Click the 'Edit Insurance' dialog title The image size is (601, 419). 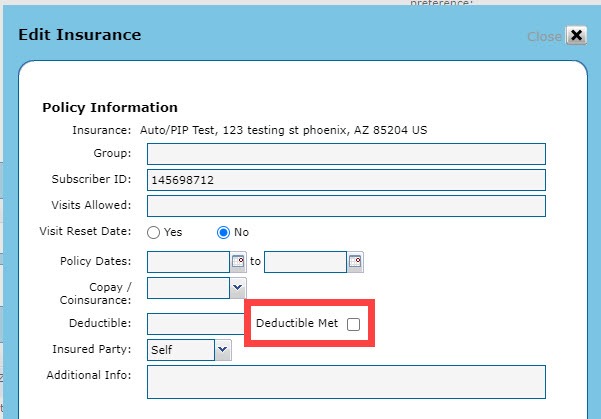[80, 35]
